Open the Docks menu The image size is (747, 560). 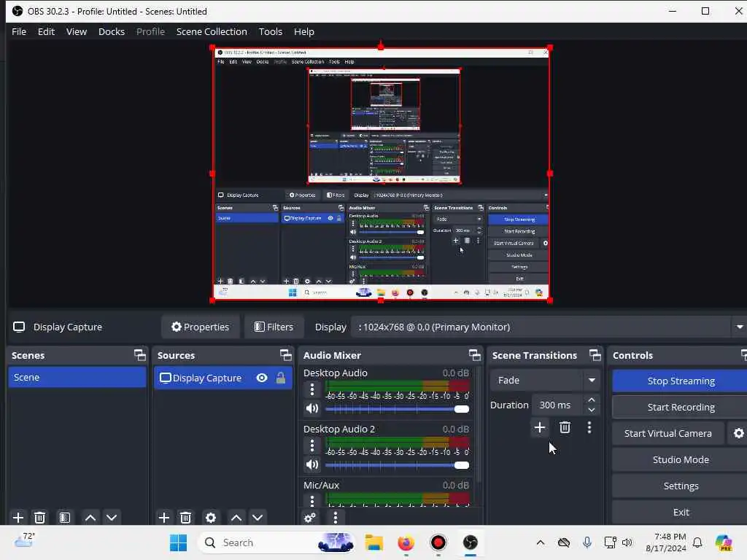click(x=112, y=31)
